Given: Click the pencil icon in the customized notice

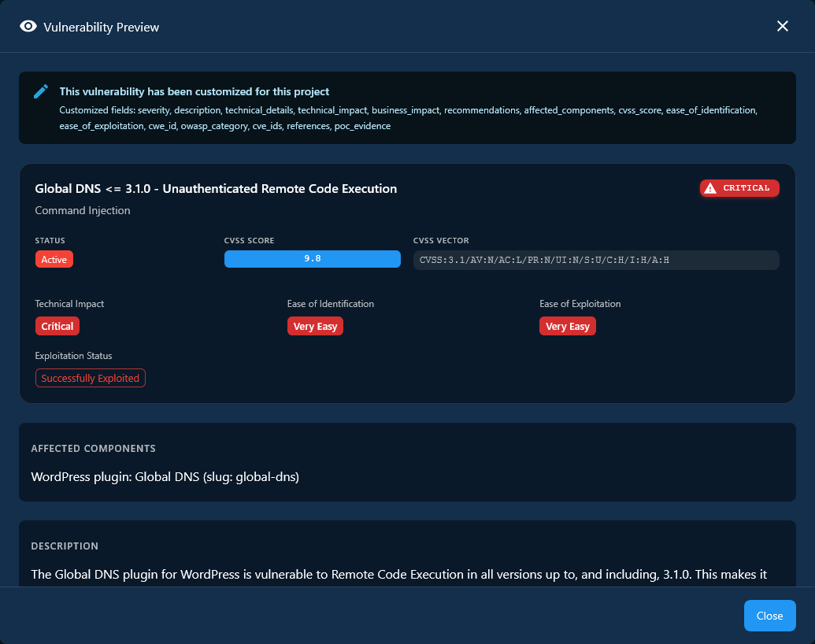Looking at the screenshot, I should pos(41,91).
